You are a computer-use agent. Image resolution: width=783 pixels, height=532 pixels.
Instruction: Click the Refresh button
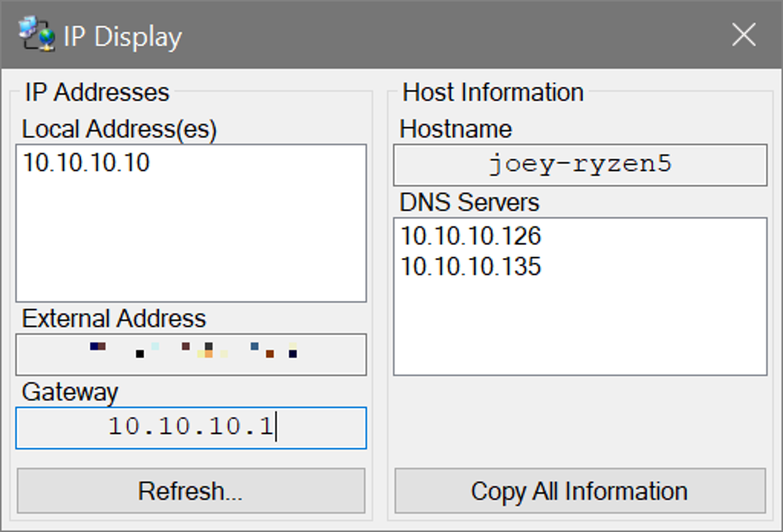(x=190, y=491)
